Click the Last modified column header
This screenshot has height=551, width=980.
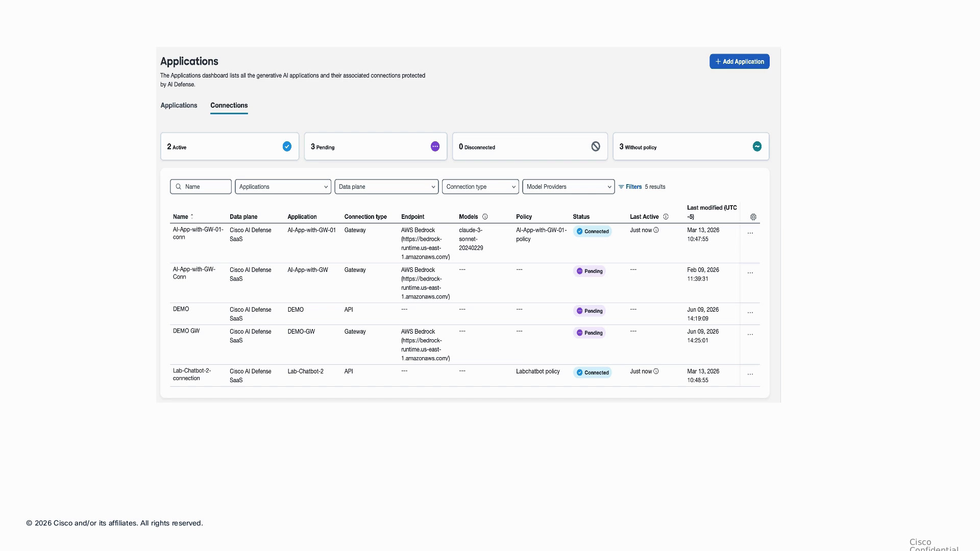[x=712, y=212]
